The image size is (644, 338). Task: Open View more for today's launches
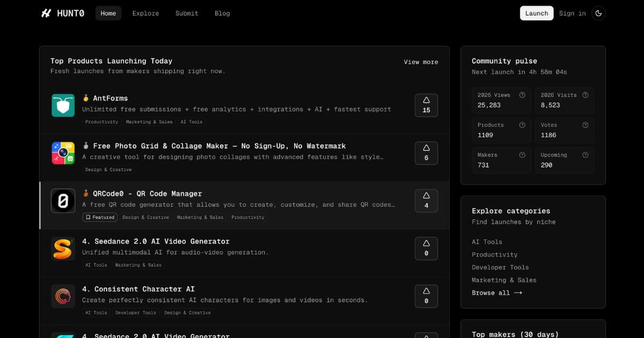click(421, 62)
